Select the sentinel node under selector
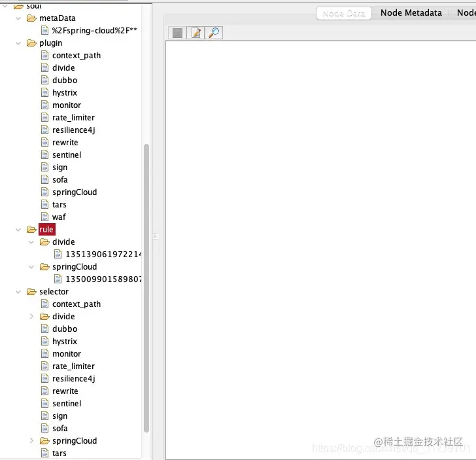Viewport: 476px width, 460px height. point(67,404)
